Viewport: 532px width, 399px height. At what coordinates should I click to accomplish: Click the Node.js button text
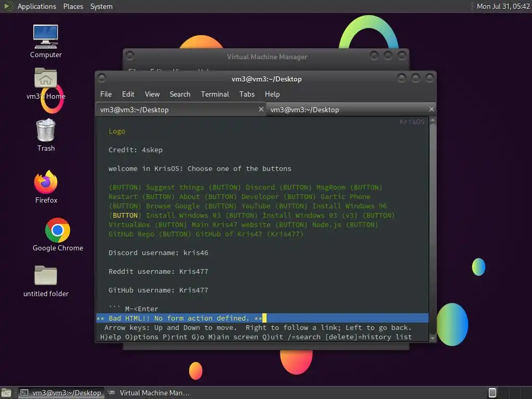tap(326, 224)
